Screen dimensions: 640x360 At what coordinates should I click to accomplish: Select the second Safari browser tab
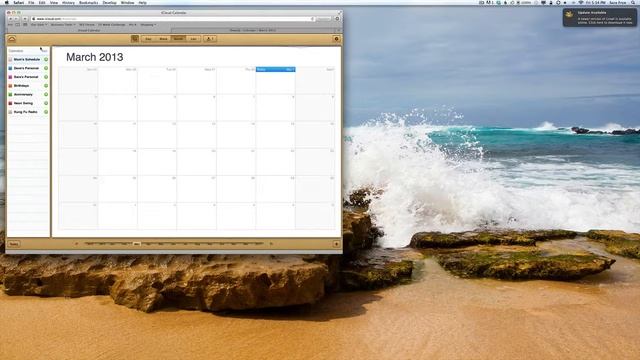[x=253, y=30]
